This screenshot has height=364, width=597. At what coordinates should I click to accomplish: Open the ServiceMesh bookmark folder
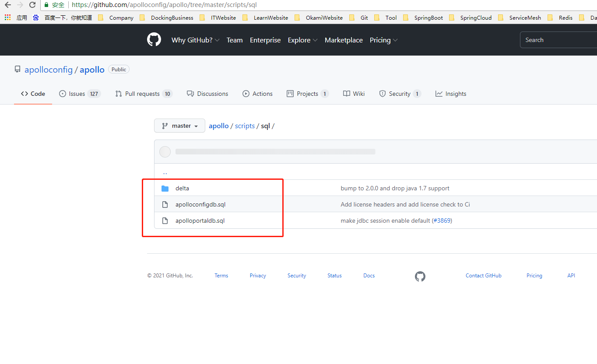coord(519,17)
